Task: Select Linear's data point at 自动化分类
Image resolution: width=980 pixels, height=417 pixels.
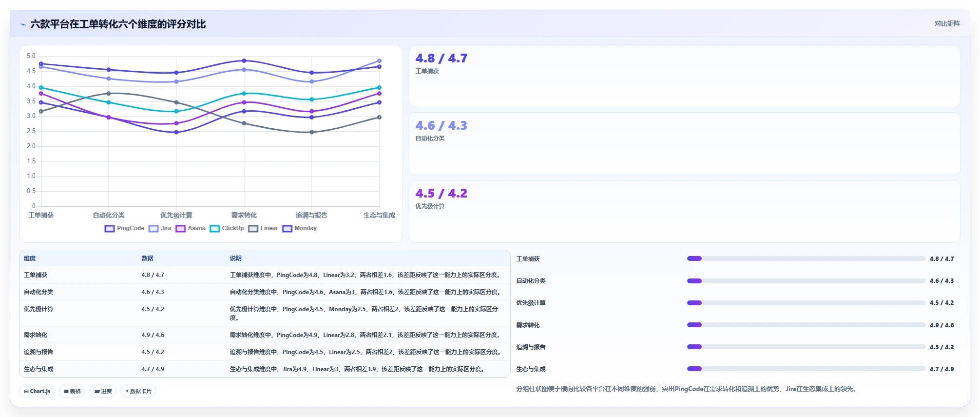Action: click(x=109, y=94)
